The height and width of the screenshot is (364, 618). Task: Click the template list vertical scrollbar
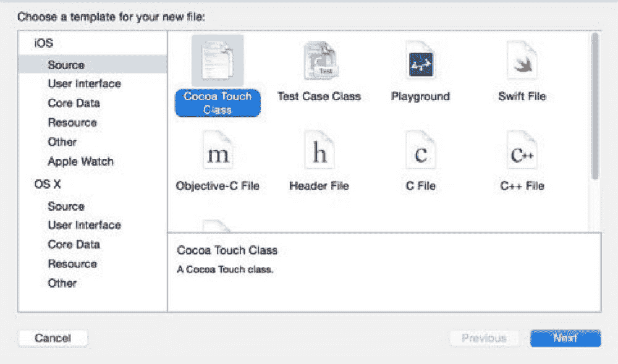pos(595,105)
